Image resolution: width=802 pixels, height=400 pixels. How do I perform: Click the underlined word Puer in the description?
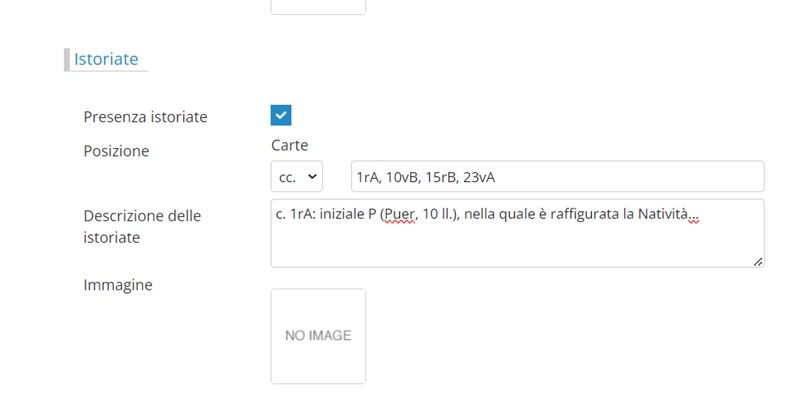point(399,214)
